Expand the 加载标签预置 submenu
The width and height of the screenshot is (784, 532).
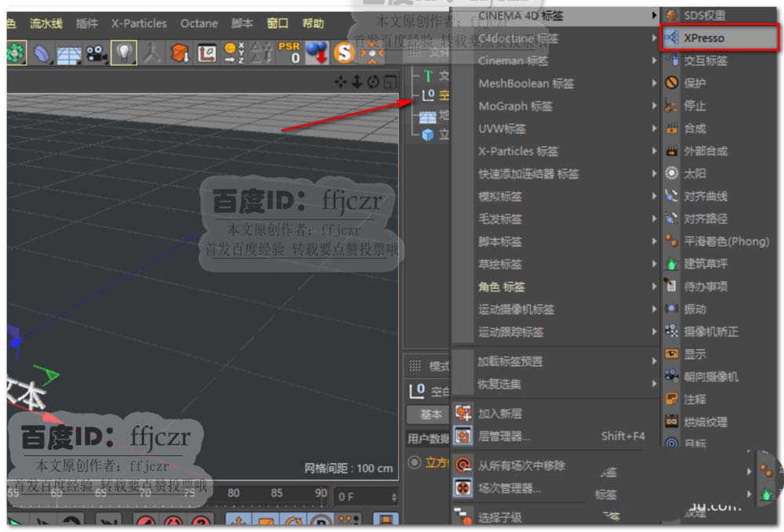[x=556, y=361]
